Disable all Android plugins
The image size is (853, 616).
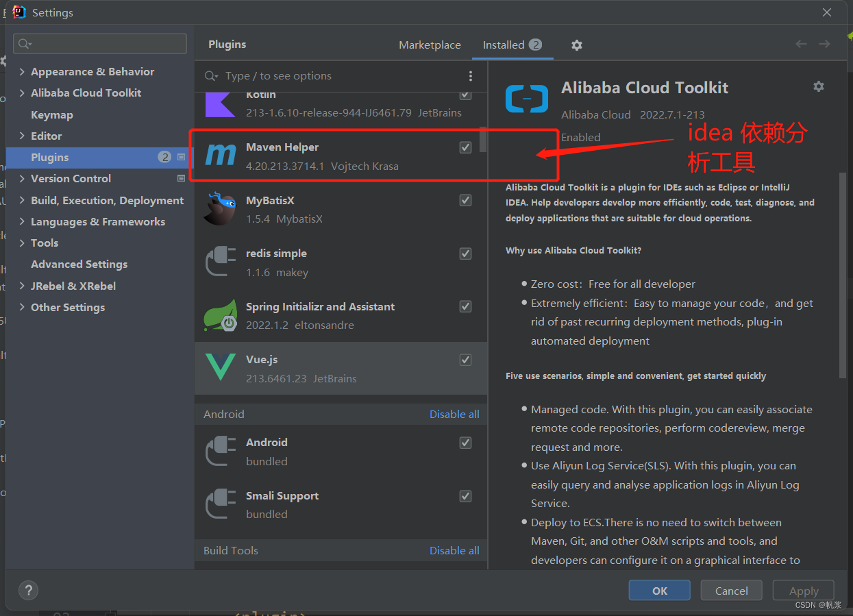coord(454,414)
